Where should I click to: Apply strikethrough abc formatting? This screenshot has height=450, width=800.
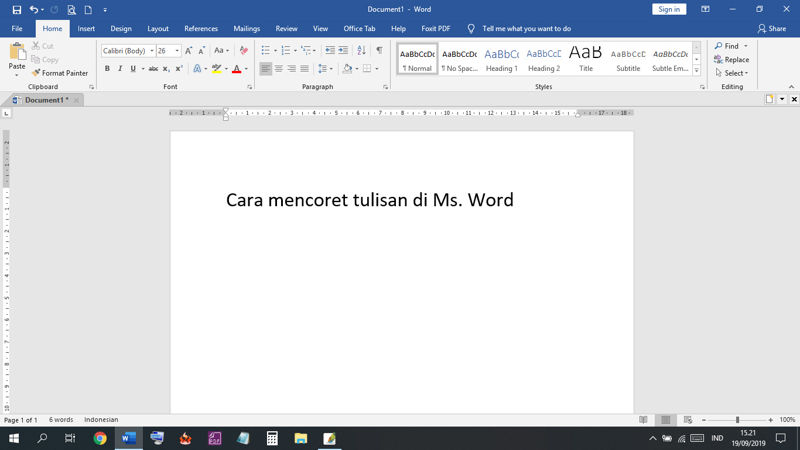pos(153,68)
